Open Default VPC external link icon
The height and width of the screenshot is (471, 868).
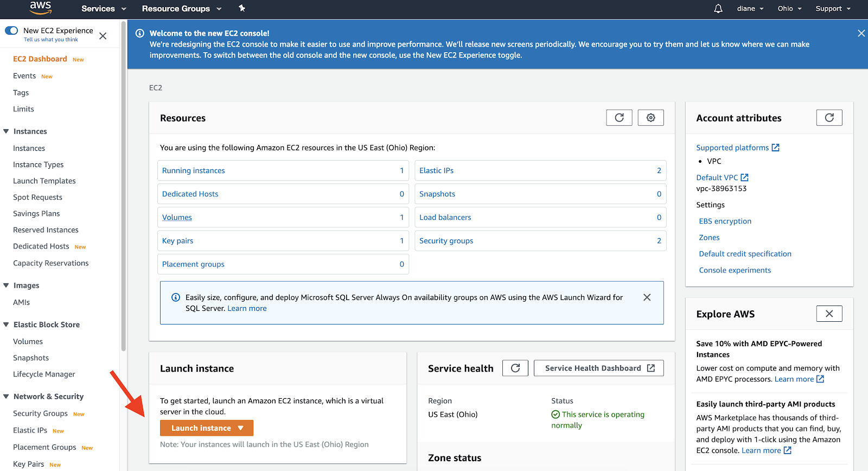click(744, 177)
